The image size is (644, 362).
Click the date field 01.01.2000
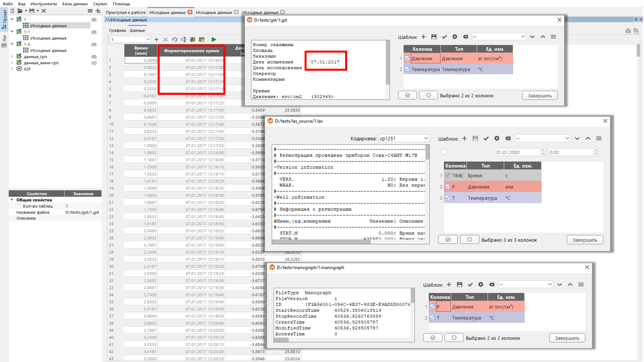(518, 153)
